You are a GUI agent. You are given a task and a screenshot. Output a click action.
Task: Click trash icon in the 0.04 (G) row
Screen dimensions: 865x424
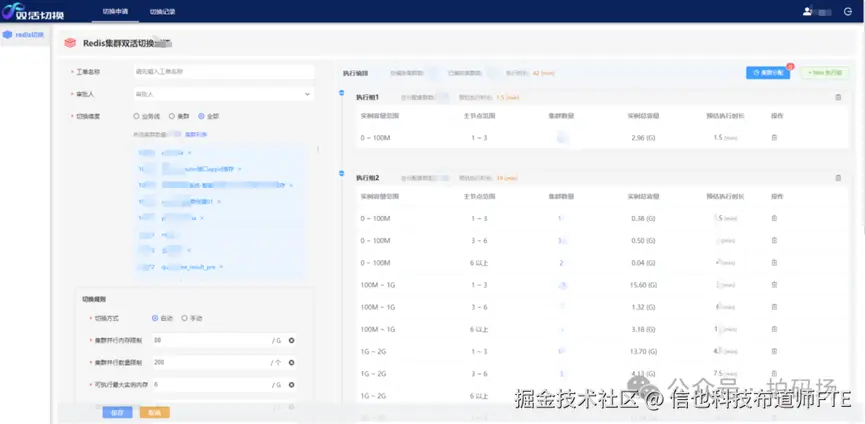(x=774, y=263)
